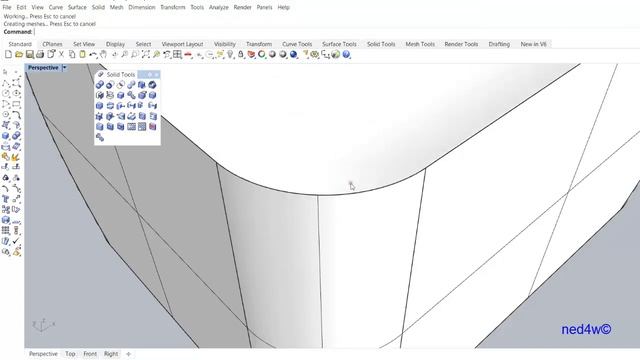
Task: Click the Save icon in Standard toolbar
Action: (x=29, y=54)
